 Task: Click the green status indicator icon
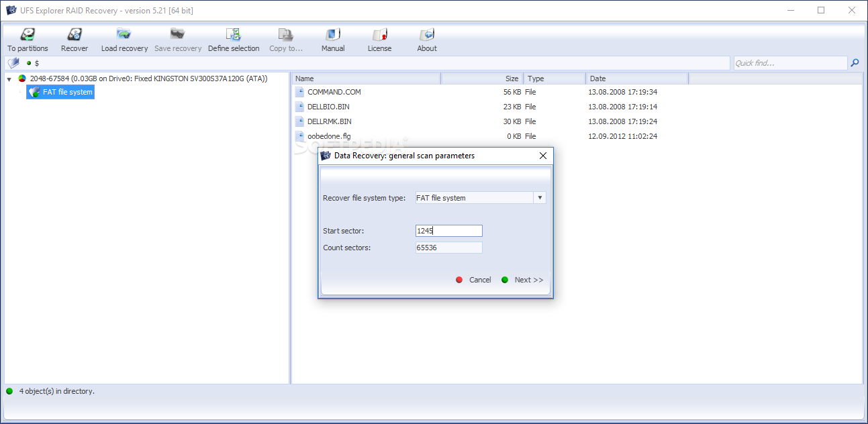point(9,391)
